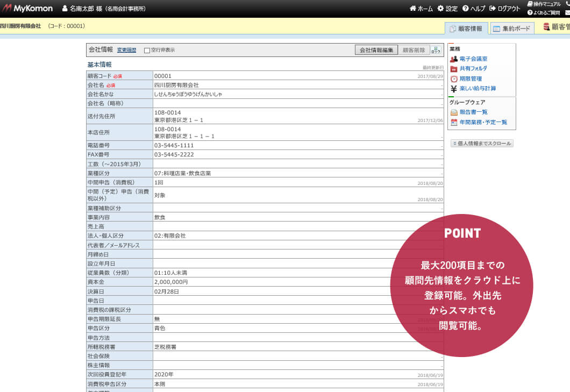
Task: Click the 次回役員登記年 value 2020年
Action: (x=163, y=374)
